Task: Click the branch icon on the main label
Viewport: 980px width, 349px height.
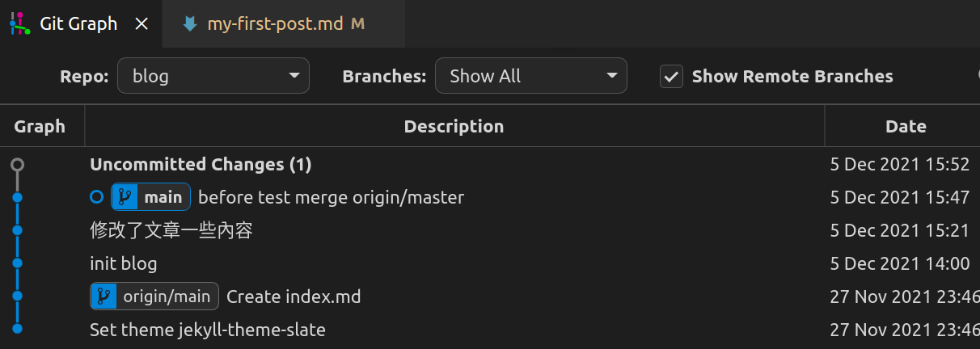Action: click(125, 197)
